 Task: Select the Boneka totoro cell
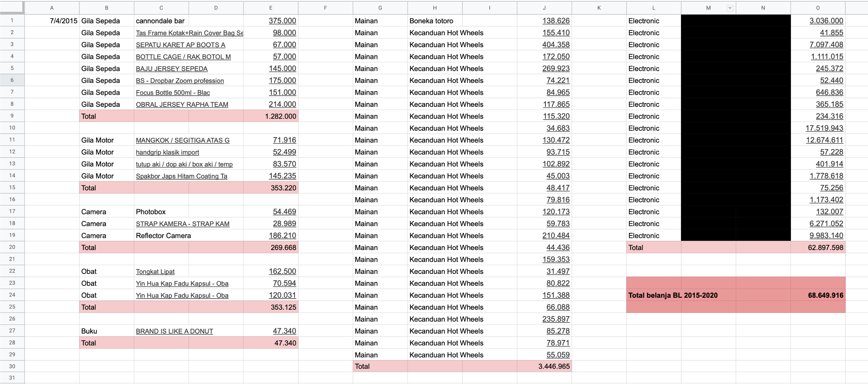coord(431,21)
